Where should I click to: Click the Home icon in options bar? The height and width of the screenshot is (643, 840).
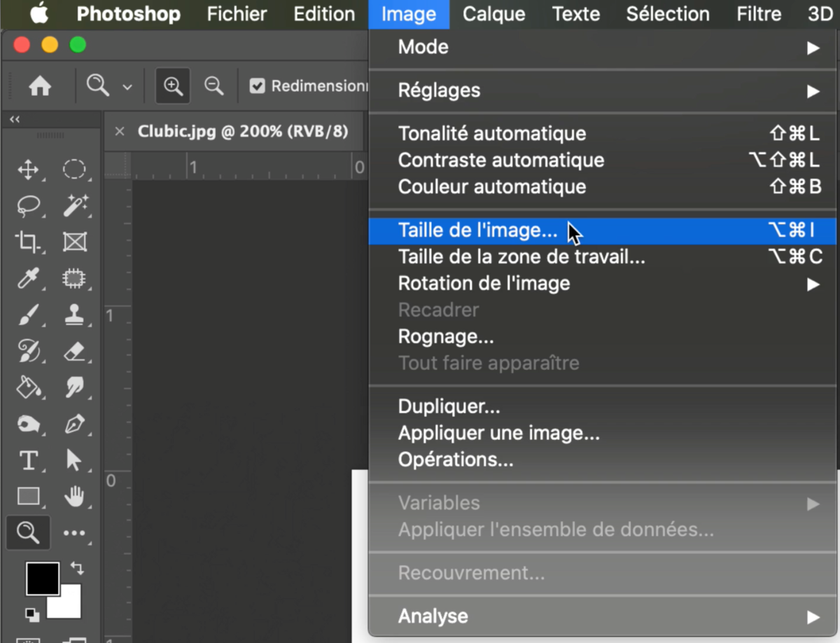point(40,86)
